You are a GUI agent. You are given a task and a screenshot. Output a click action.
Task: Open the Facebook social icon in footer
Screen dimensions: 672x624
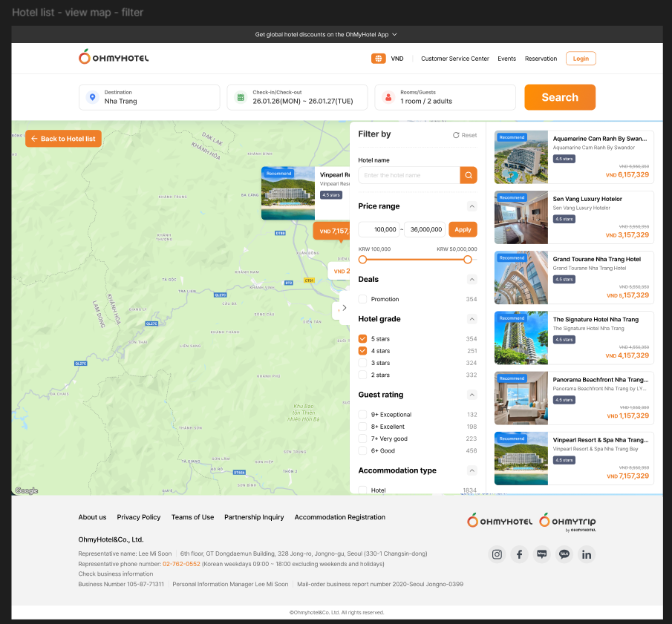coord(520,554)
